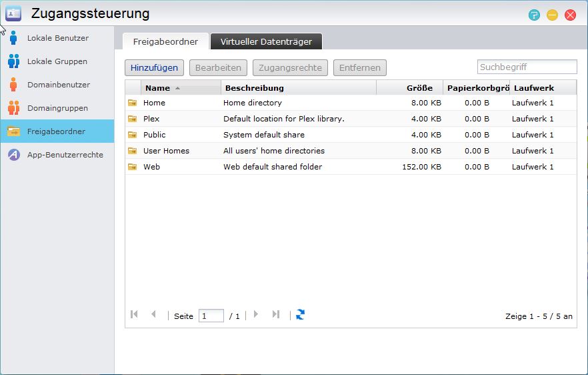The width and height of the screenshot is (588, 375).
Task: Click the folder icon of the Plex row
Action: [133, 119]
